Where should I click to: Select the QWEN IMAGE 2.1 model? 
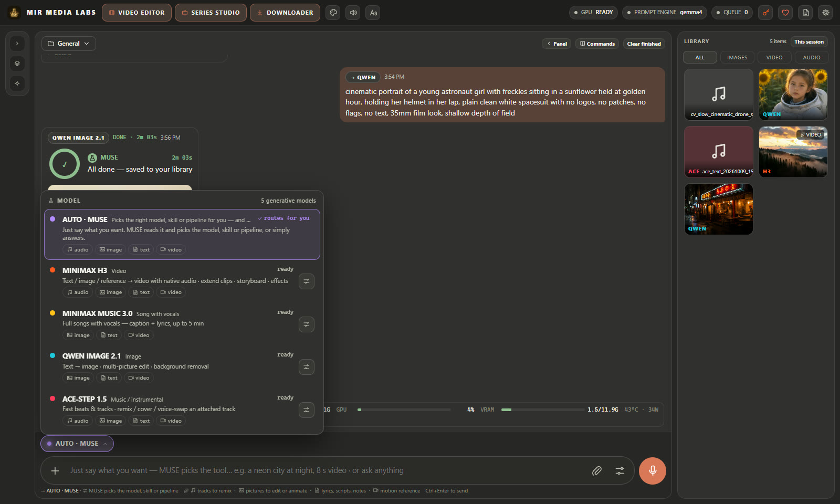[182, 367]
